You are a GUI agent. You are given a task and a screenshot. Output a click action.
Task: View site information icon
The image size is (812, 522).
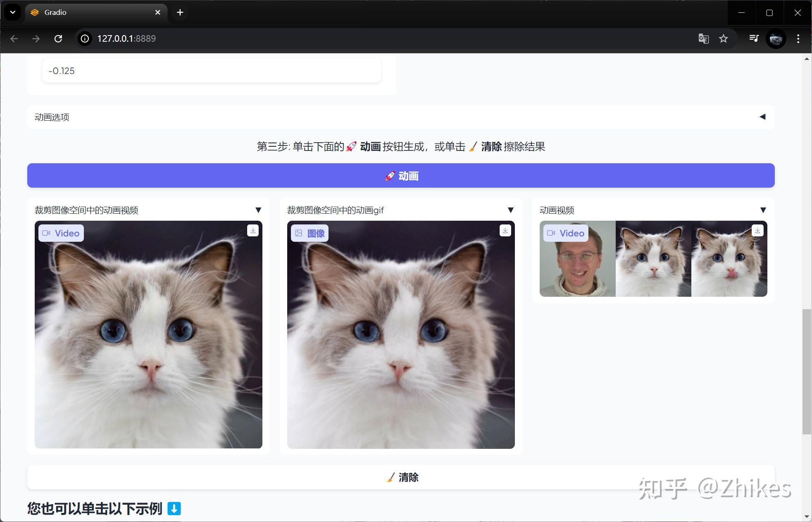click(x=85, y=38)
